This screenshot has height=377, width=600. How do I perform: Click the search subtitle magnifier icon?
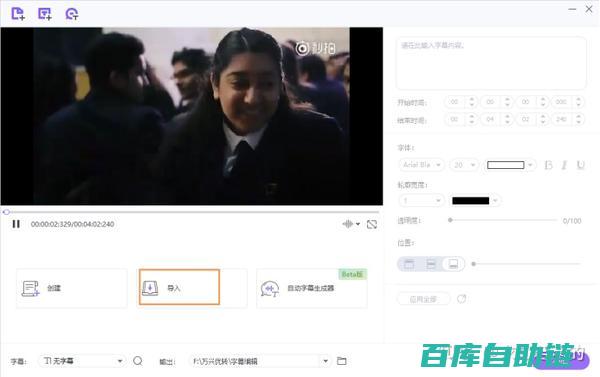(x=138, y=361)
